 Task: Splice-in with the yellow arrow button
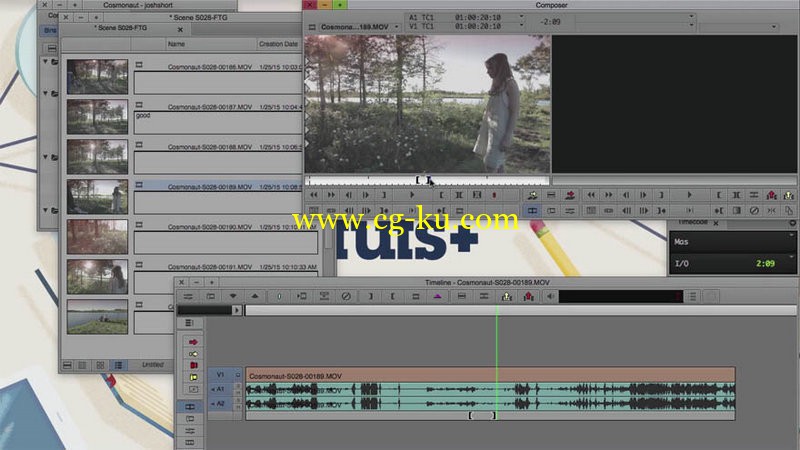tap(533, 195)
